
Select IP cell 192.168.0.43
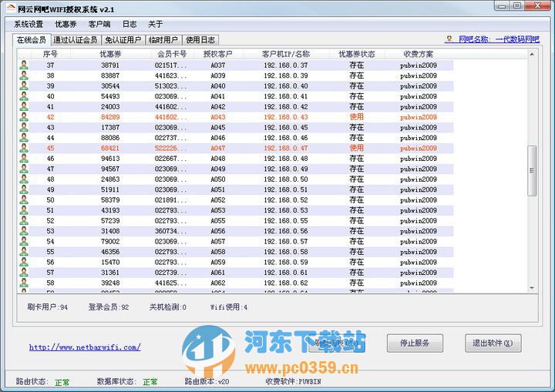coord(286,117)
